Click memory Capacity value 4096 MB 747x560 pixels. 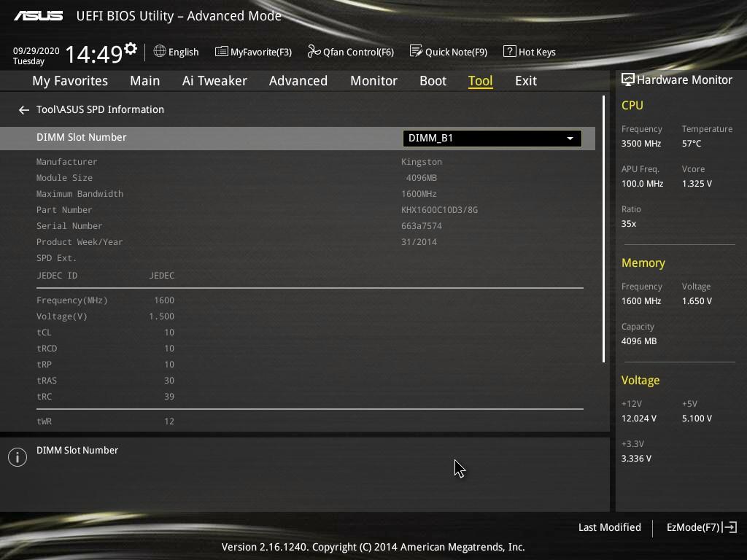tap(639, 341)
